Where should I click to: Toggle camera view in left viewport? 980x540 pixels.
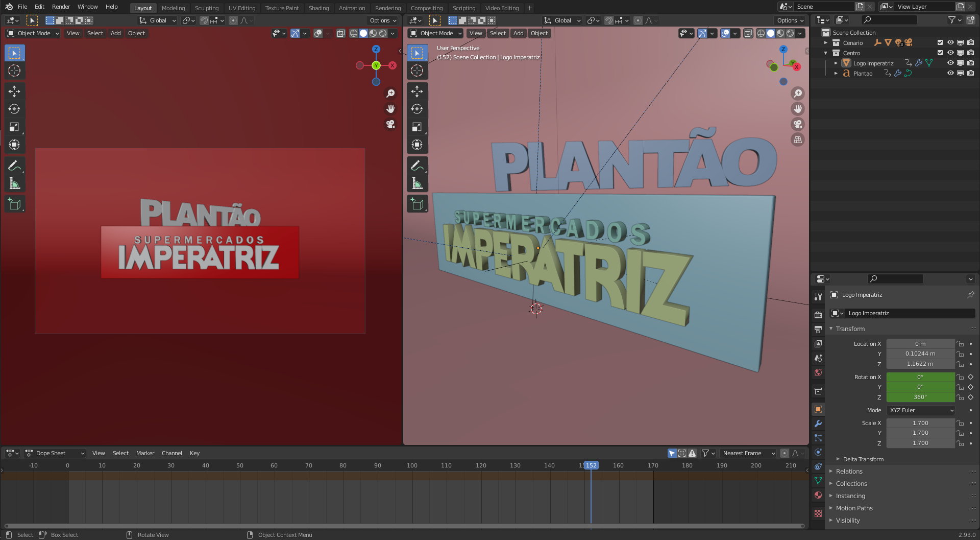click(390, 124)
